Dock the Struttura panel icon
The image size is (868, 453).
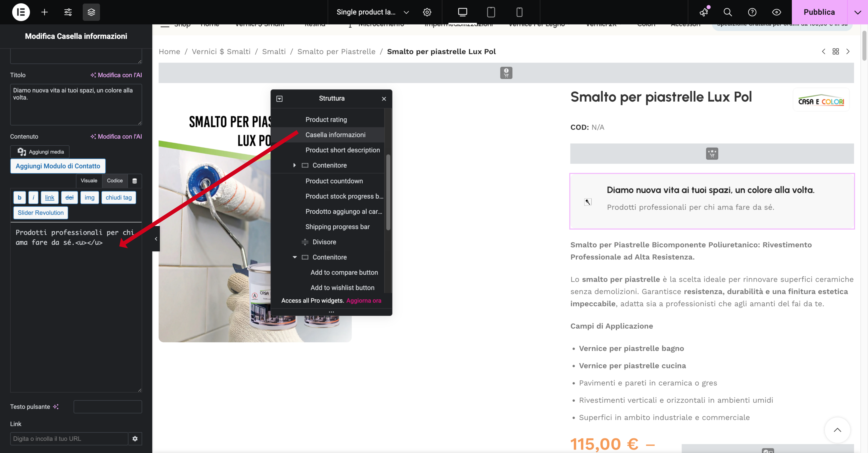pos(279,99)
